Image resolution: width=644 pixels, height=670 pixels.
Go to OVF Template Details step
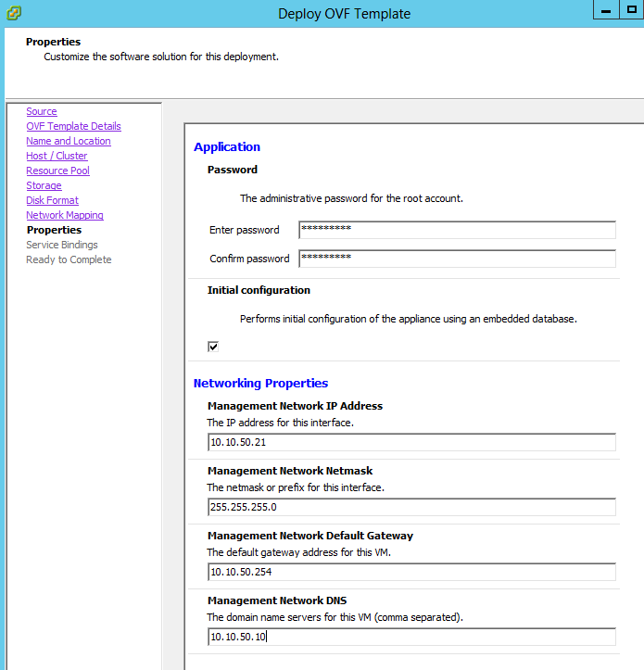pyautogui.click(x=73, y=126)
